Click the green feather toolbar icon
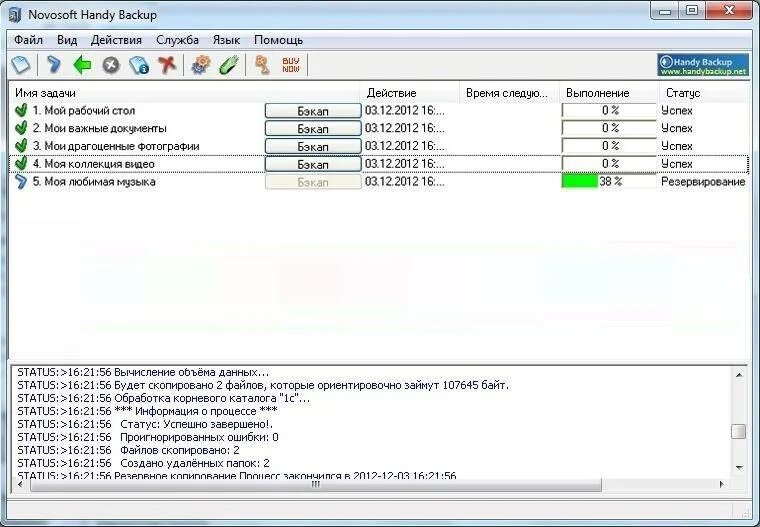760x527 pixels. [x=229, y=65]
